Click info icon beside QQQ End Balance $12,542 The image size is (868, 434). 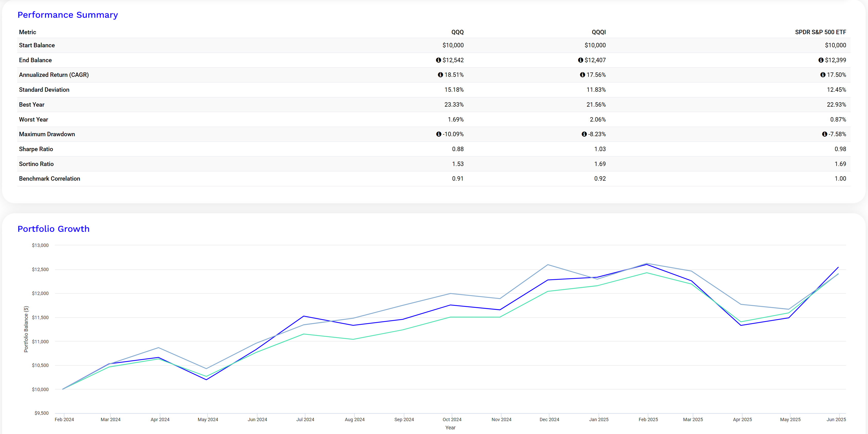pyautogui.click(x=439, y=60)
